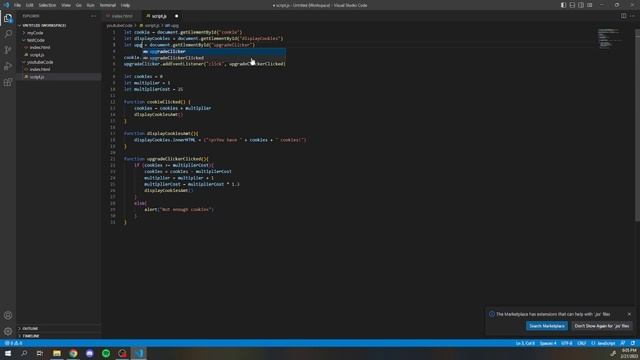Expand the myCode folder

tap(35, 33)
